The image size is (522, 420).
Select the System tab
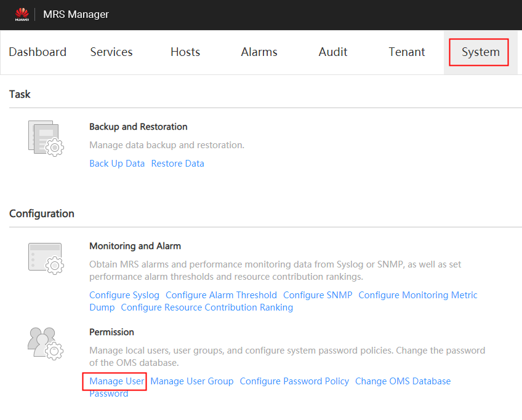(480, 52)
